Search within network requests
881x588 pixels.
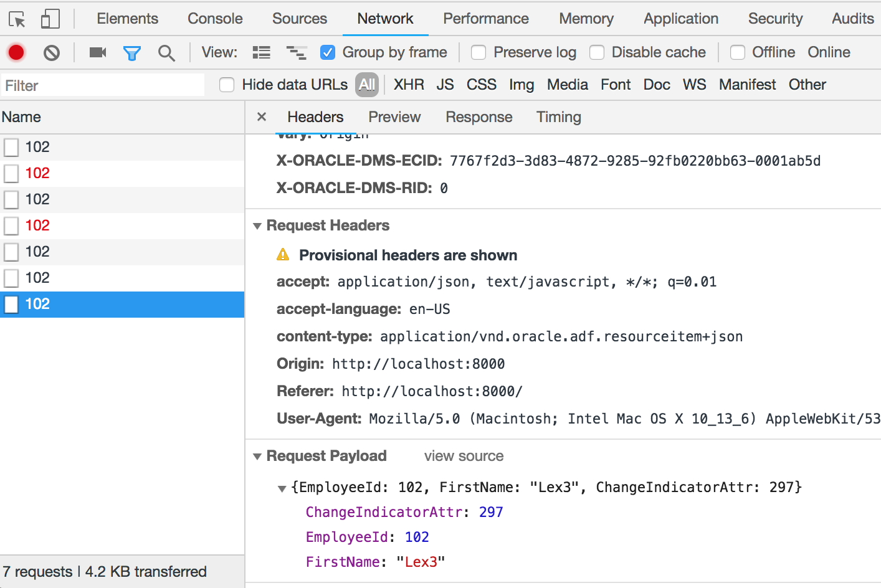pyautogui.click(x=166, y=52)
